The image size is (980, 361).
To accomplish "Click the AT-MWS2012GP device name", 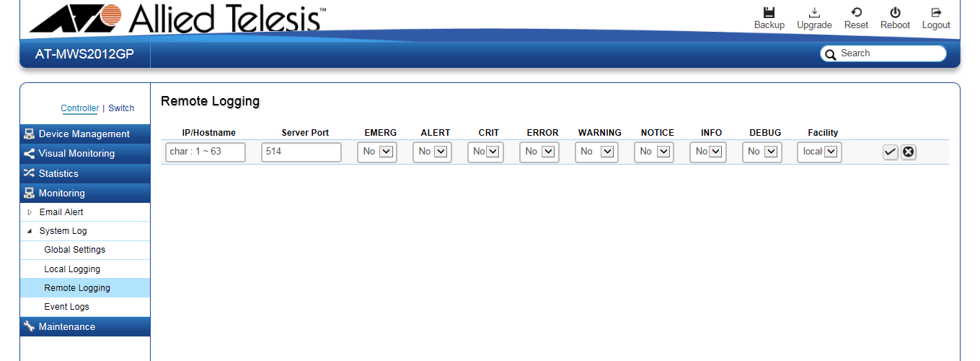I will click(x=84, y=54).
